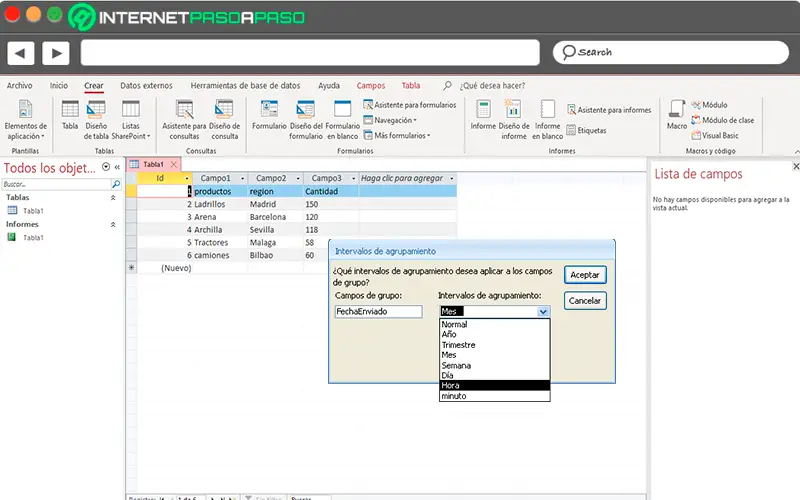The height and width of the screenshot is (500, 800).
Task: Open the Archivo menu
Action: [x=20, y=86]
